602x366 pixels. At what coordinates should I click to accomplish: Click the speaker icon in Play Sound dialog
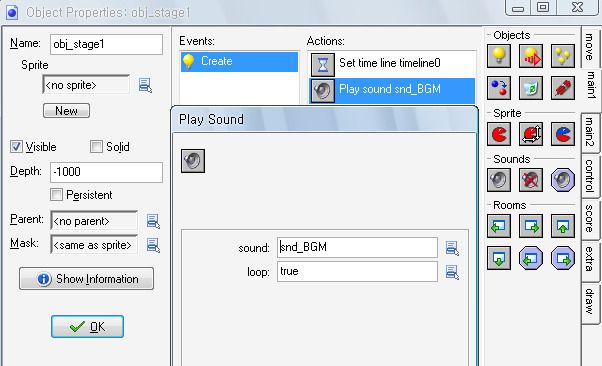tap(193, 161)
